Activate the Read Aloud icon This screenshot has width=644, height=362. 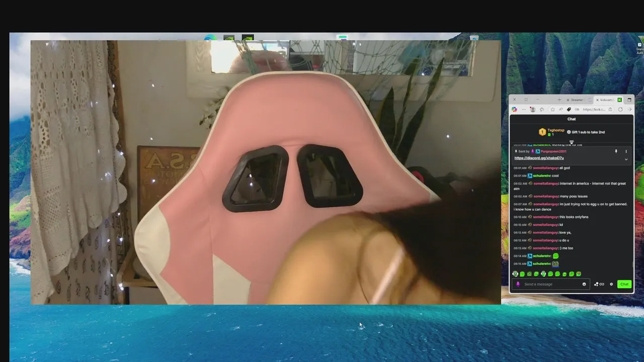(x=561, y=109)
